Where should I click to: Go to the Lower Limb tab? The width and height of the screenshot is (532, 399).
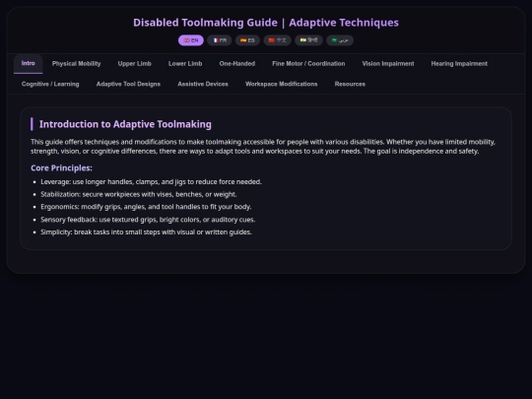[185, 64]
